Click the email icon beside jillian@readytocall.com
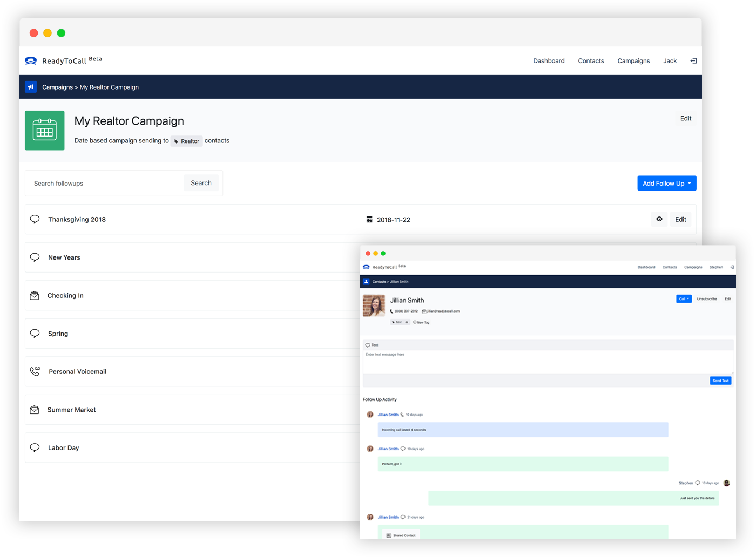 [424, 311]
